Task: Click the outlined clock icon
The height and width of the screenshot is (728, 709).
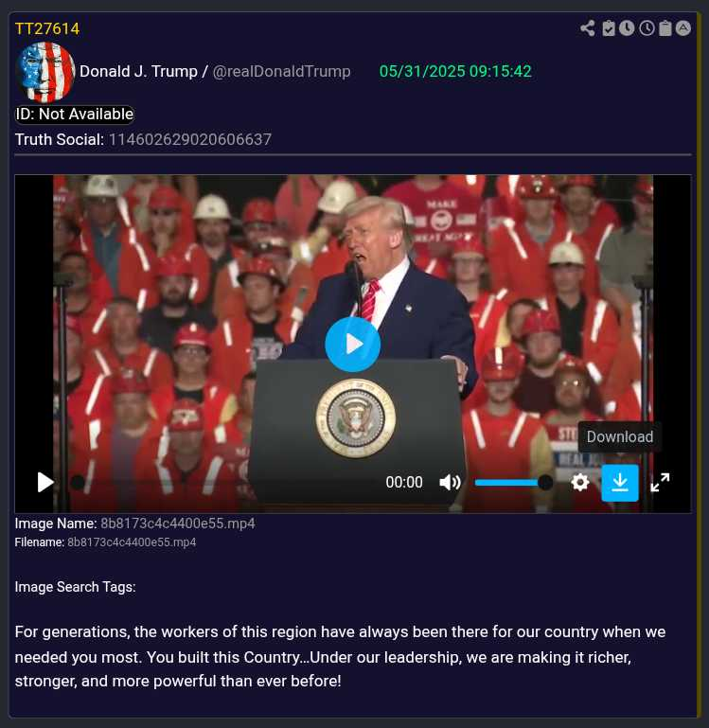Action: pos(647,28)
